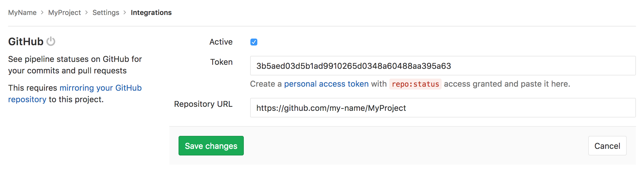Select the repo:status code label
The image size is (644, 171).
click(x=415, y=84)
